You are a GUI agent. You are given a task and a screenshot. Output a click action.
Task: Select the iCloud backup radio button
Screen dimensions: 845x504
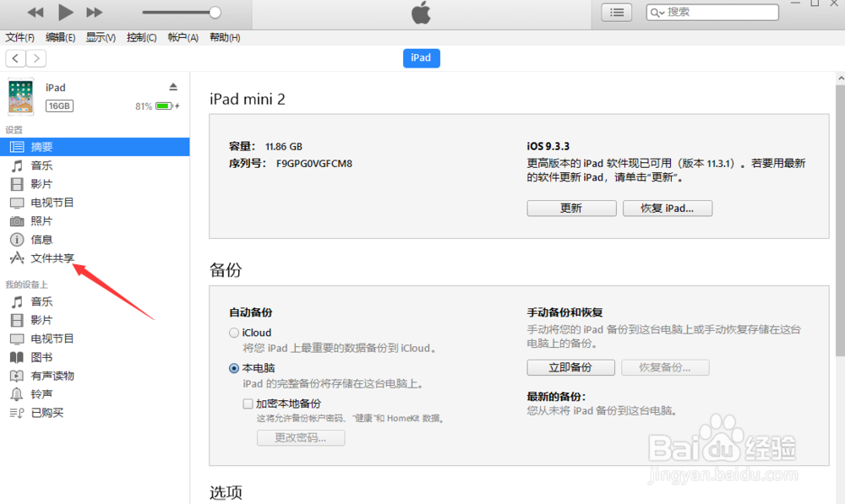[234, 333]
